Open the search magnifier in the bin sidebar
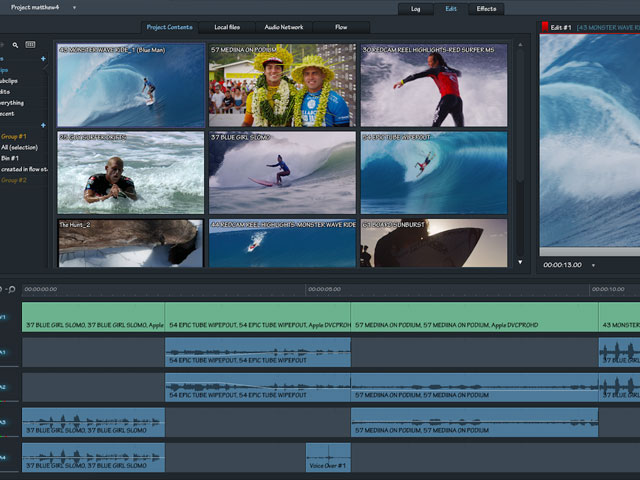 click(15, 45)
